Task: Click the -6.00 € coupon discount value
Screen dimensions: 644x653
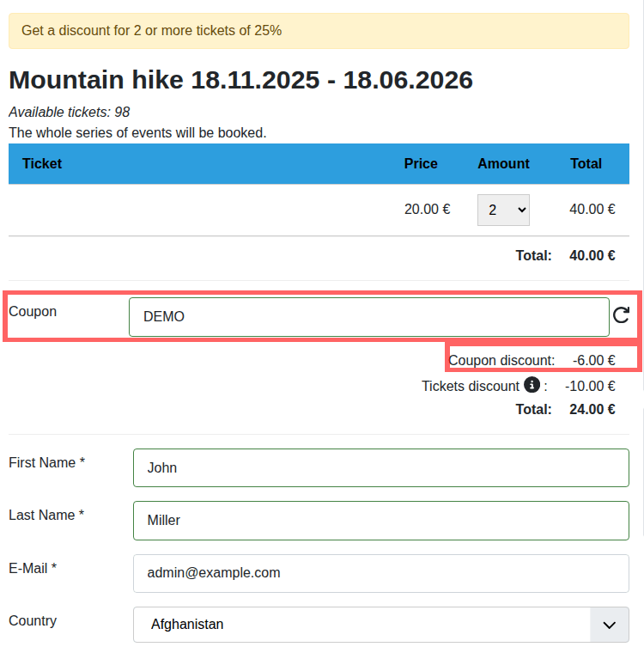Action: [x=593, y=361]
